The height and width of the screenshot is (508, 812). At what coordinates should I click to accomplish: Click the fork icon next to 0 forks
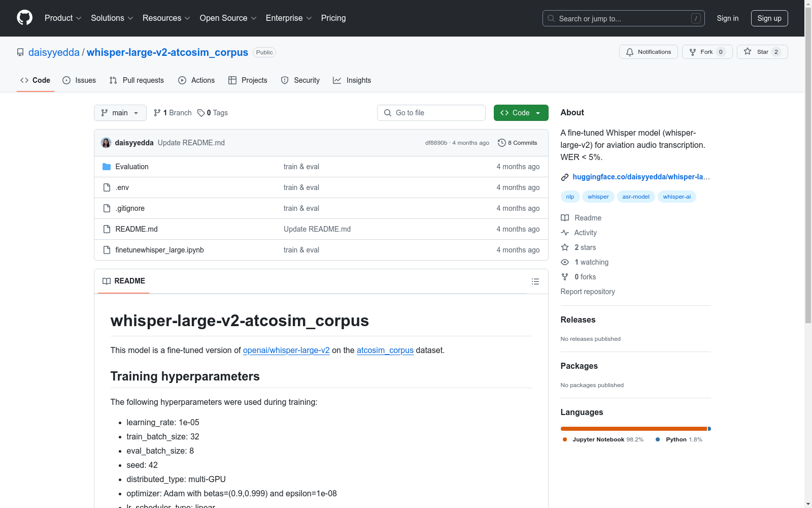point(565,277)
